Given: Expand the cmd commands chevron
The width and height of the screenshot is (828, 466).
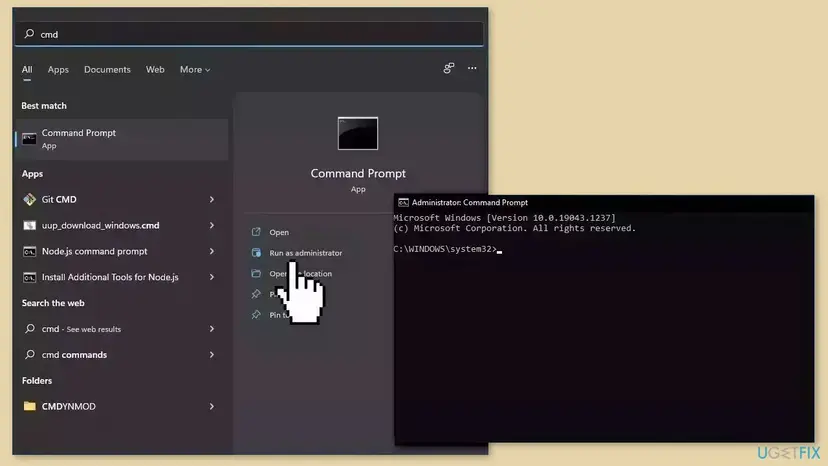Looking at the screenshot, I should pyautogui.click(x=212, y=355).
